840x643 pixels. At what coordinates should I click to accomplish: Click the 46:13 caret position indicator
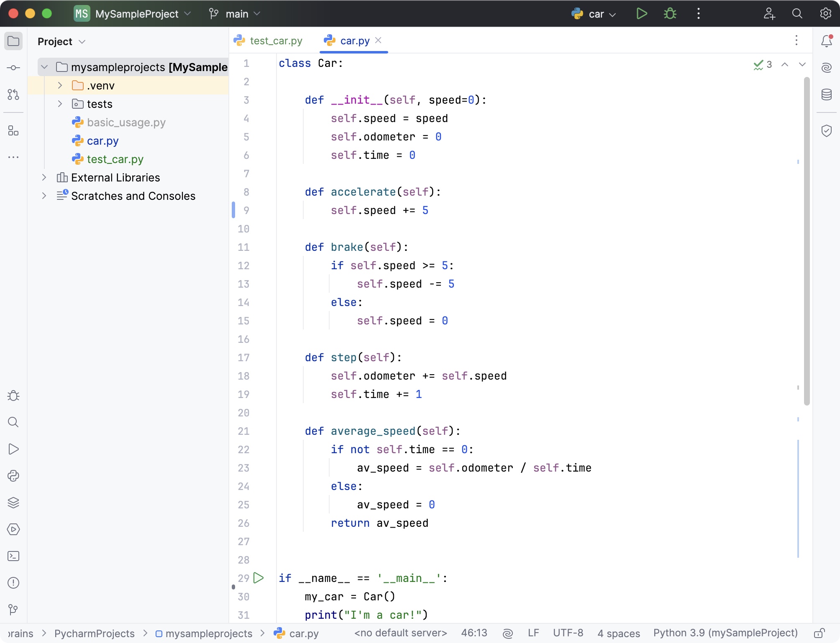(474, 633)
